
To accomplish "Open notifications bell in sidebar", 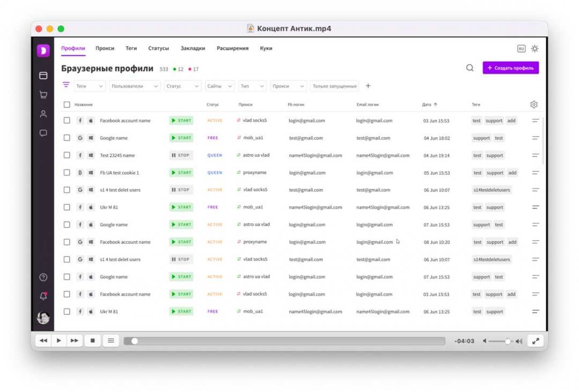I will click(x=43, y=296).
